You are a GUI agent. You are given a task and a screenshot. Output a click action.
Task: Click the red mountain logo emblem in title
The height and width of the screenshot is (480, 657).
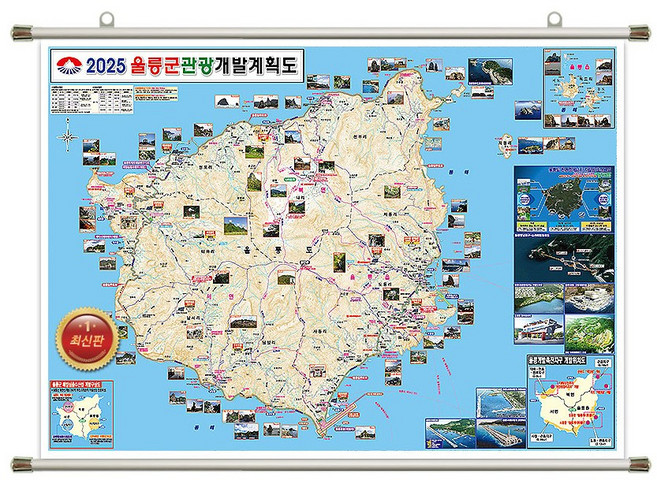click(67, 67)
